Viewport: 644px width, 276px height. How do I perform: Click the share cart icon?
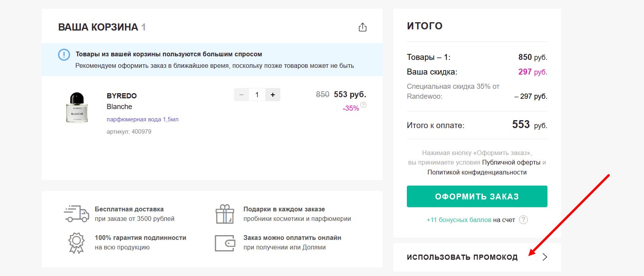pyautogui.click(x=362, y=27)
